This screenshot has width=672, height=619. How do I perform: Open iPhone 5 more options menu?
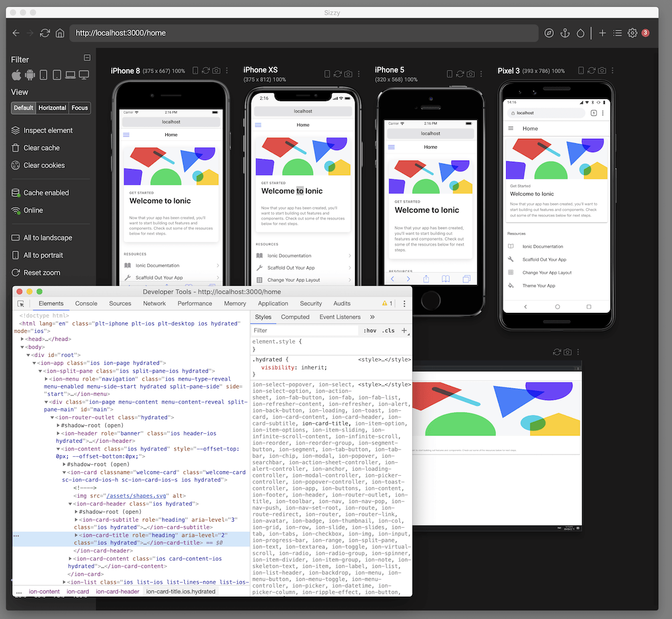click(x=481, y=74)
